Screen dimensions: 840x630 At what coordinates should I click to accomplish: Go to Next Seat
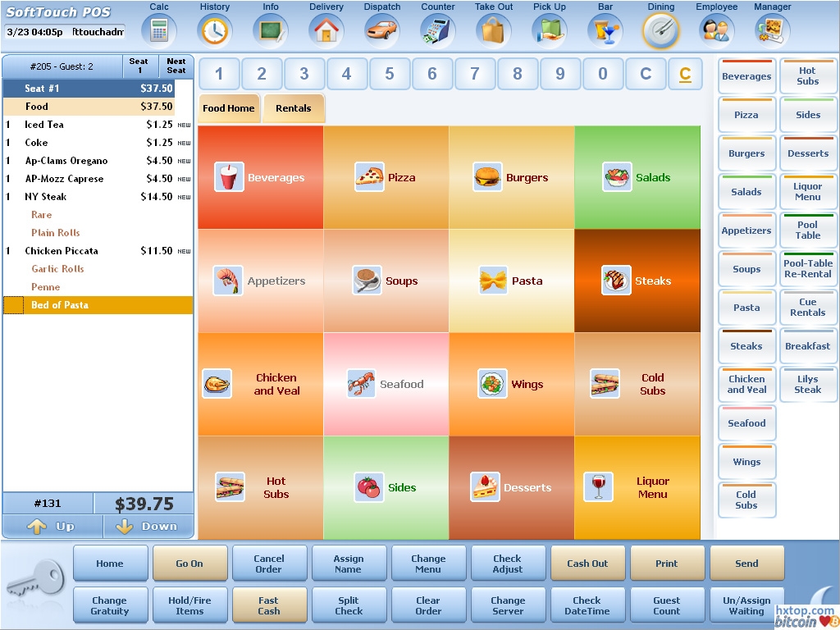pos(176,66)
